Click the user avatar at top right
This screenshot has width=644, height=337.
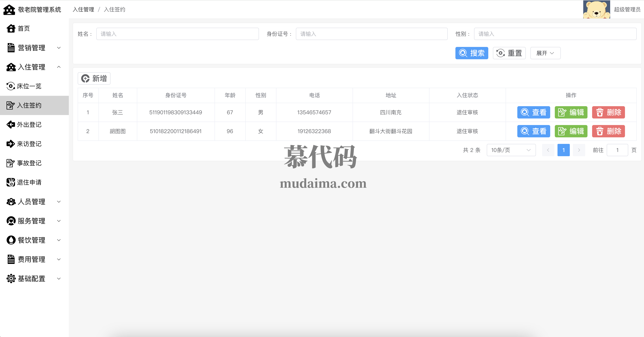(x=596, y=9)
